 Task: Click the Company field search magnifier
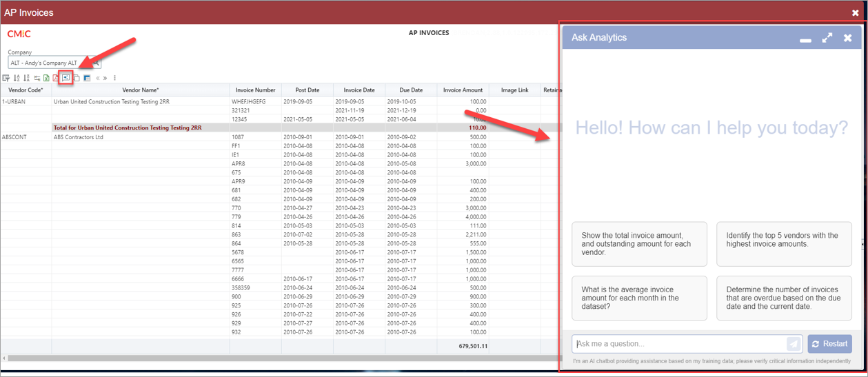pyautogui.click(x=96, y=63)
